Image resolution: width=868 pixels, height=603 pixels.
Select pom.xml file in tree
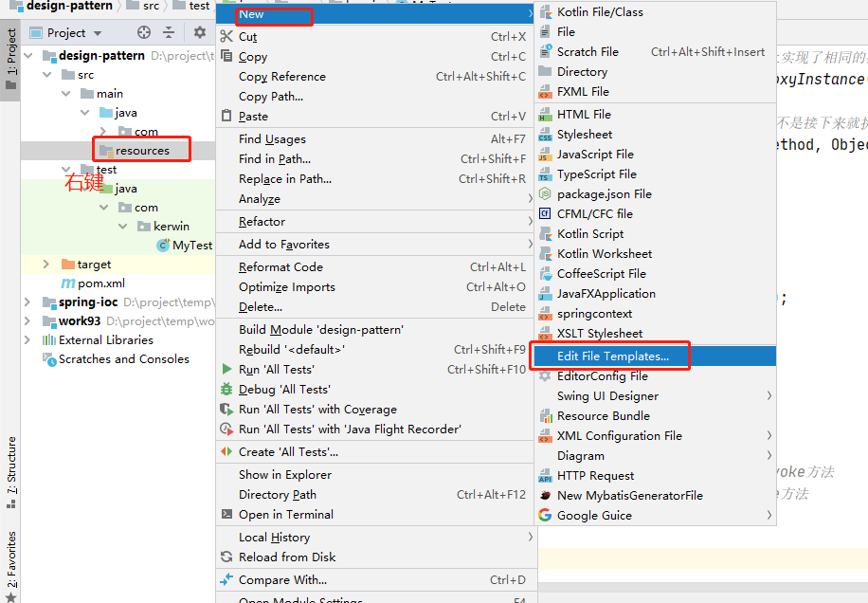(x=93, y=283)
